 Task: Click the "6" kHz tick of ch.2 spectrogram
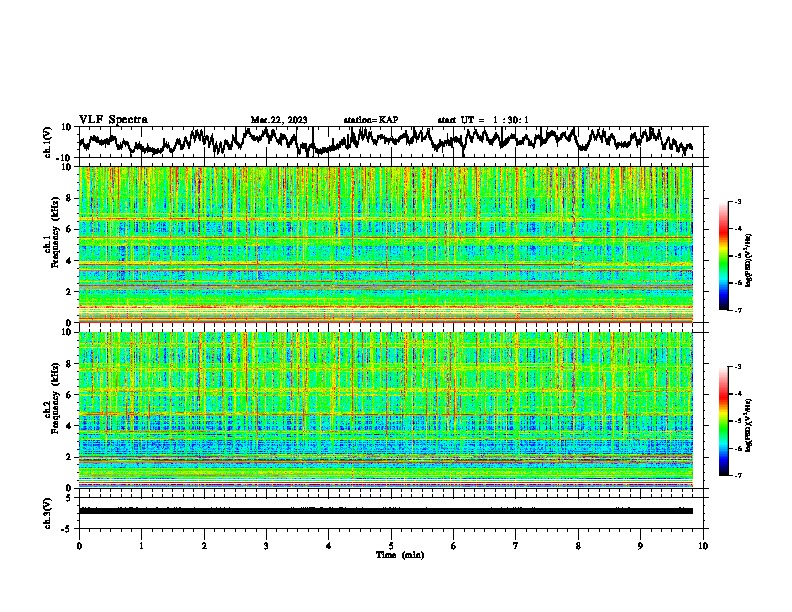tap(71, 394)
